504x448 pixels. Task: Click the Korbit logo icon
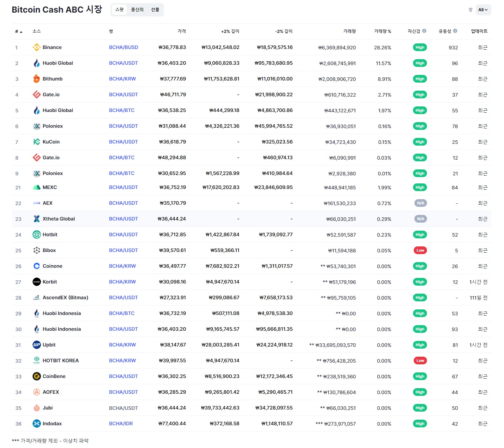coord(36,282)
